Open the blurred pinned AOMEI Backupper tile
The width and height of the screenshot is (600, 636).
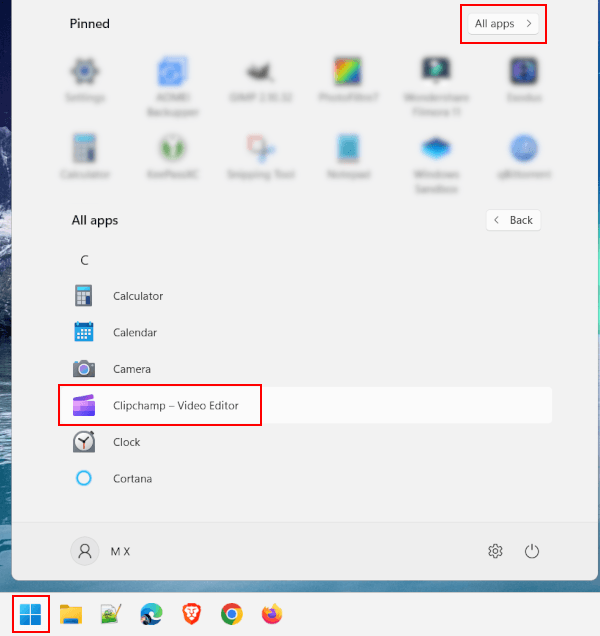tap(172, 87)
